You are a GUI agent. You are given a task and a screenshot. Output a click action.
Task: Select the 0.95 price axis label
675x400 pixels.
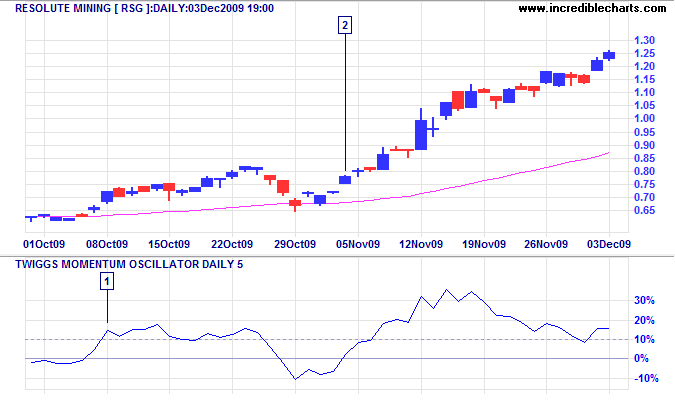(644, 132)
